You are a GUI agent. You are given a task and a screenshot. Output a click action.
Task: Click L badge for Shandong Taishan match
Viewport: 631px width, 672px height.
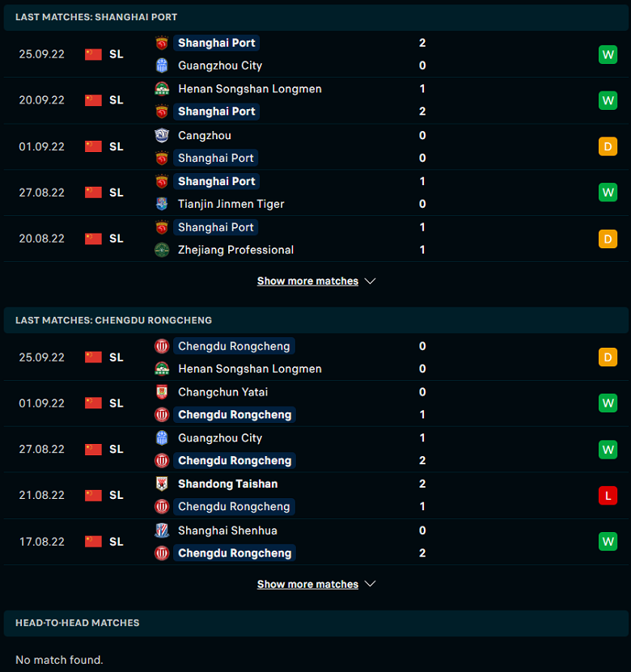pyautogui.click(x=608, y=496)
